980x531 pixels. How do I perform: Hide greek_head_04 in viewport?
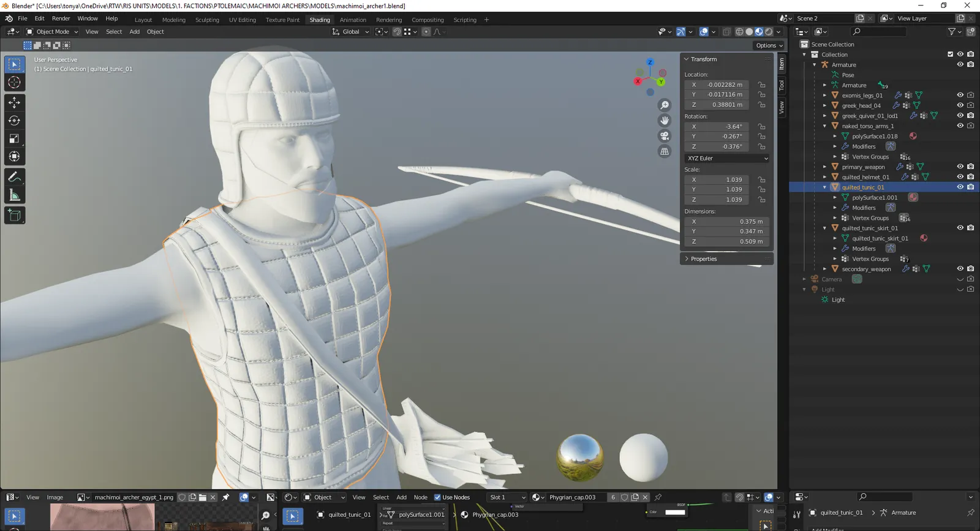960,105
